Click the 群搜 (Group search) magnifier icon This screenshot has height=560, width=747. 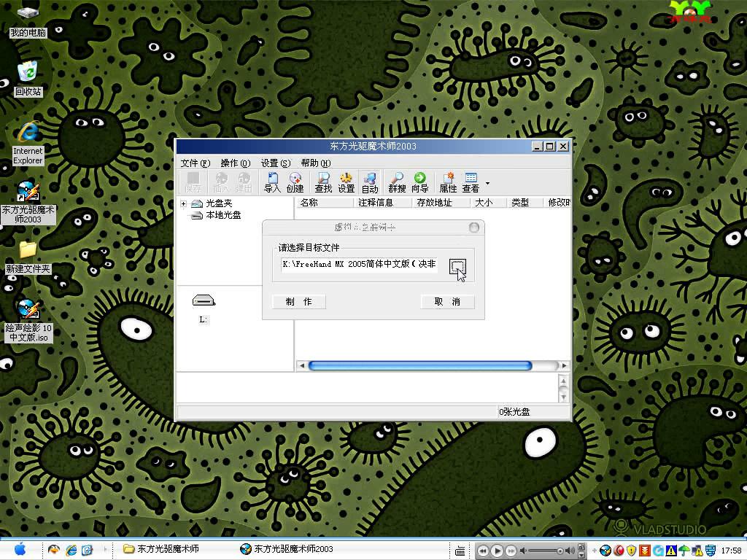click(x=397, y=183)
